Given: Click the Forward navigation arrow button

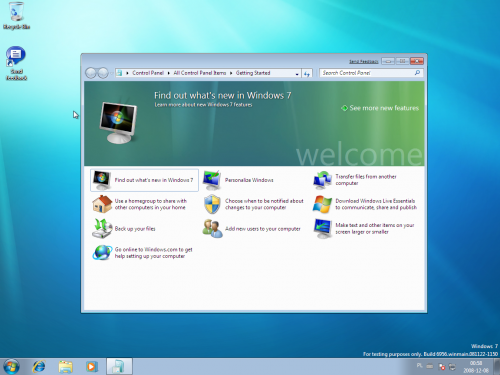Looking at the screenshot, I should pos(103,73).
